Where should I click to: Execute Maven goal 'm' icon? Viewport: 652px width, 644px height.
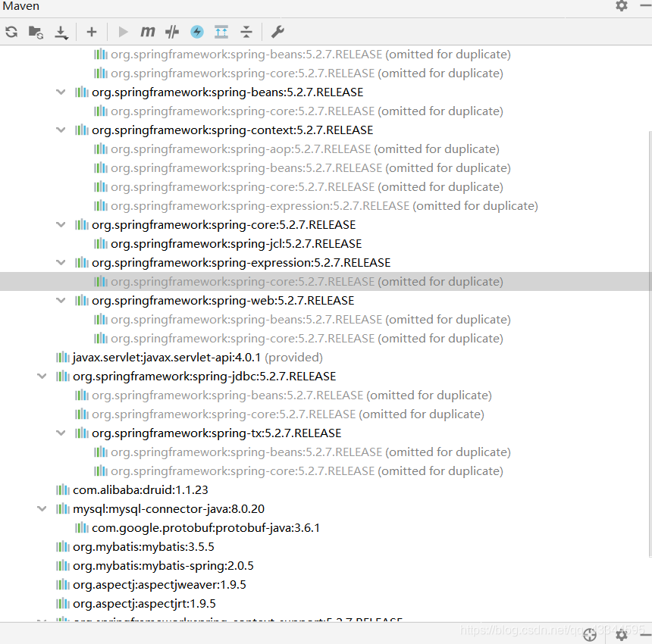point(147,32)
